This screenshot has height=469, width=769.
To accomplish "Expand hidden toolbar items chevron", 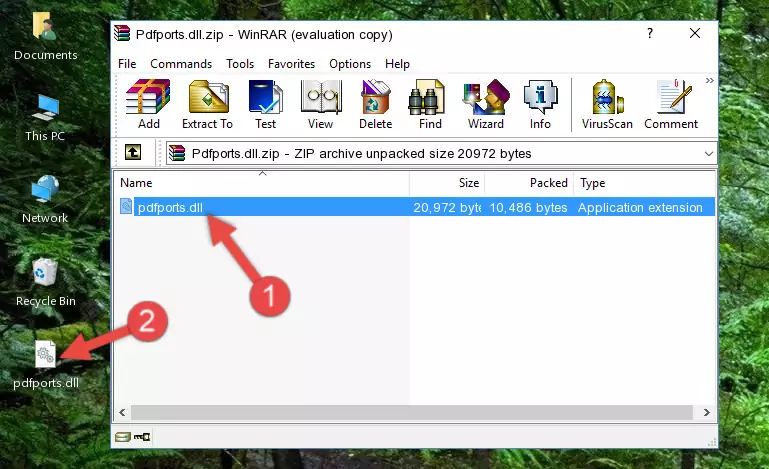I will coord(709,80).
